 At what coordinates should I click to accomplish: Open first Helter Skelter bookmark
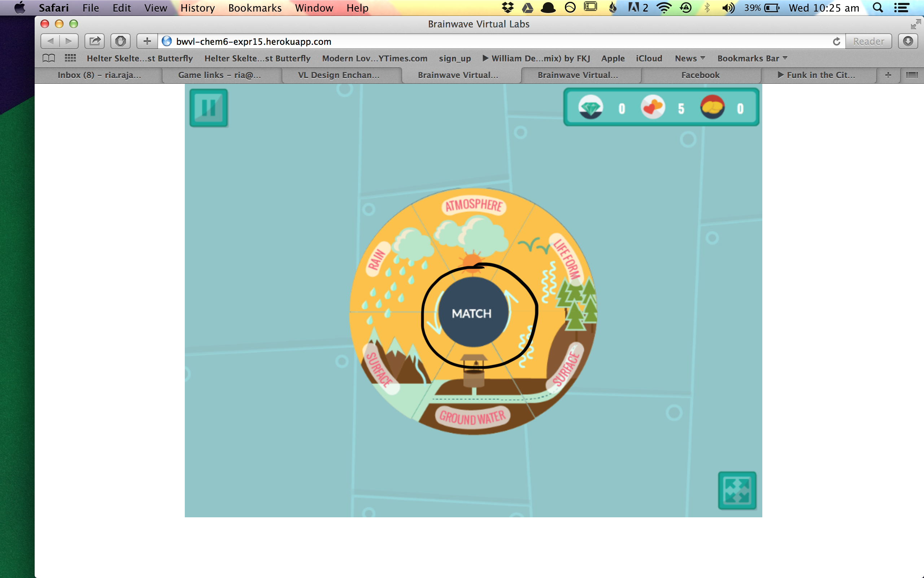click(140, 59)
